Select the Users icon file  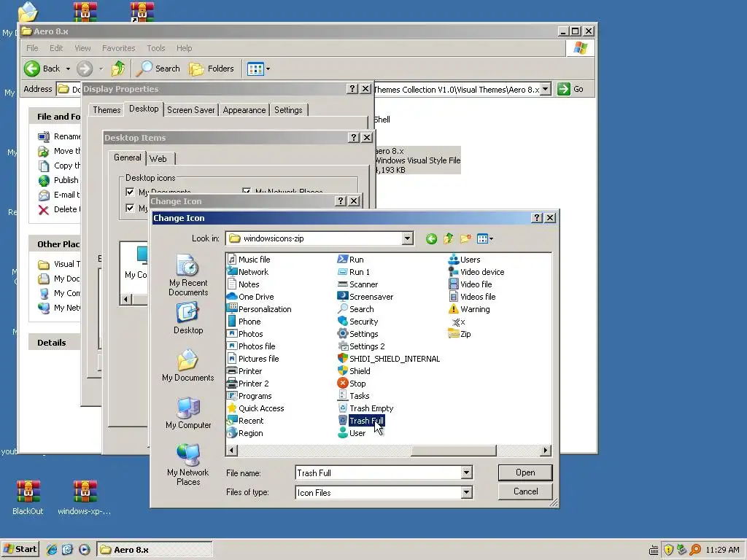pyautogui.click(x=465, y=260)
